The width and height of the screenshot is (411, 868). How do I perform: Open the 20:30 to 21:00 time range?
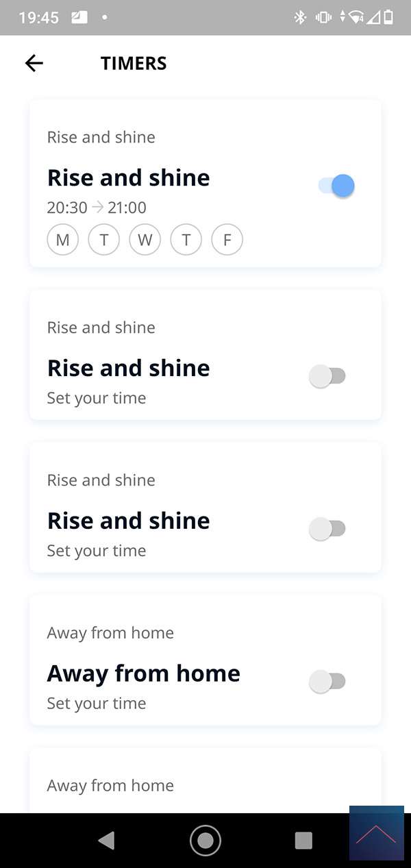pos(97,208)
